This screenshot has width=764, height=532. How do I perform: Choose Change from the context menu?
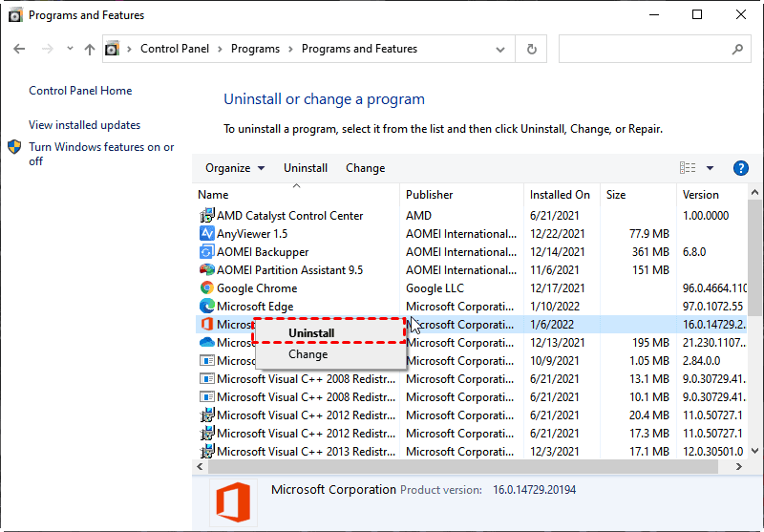[x=308, y=354]
